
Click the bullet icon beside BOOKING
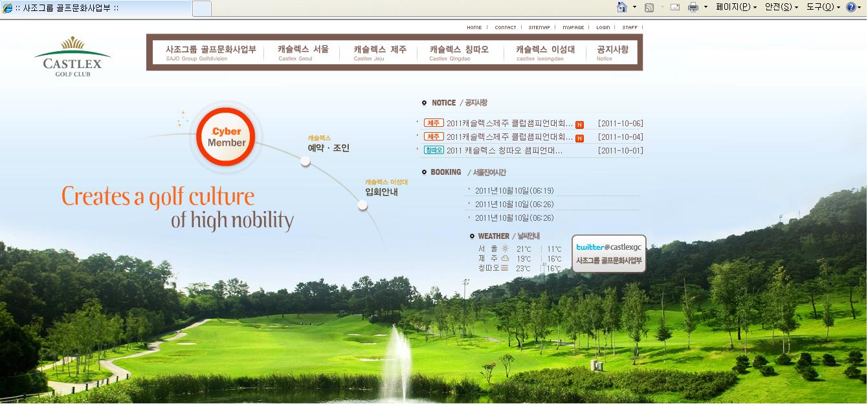[x=424, y=172]
